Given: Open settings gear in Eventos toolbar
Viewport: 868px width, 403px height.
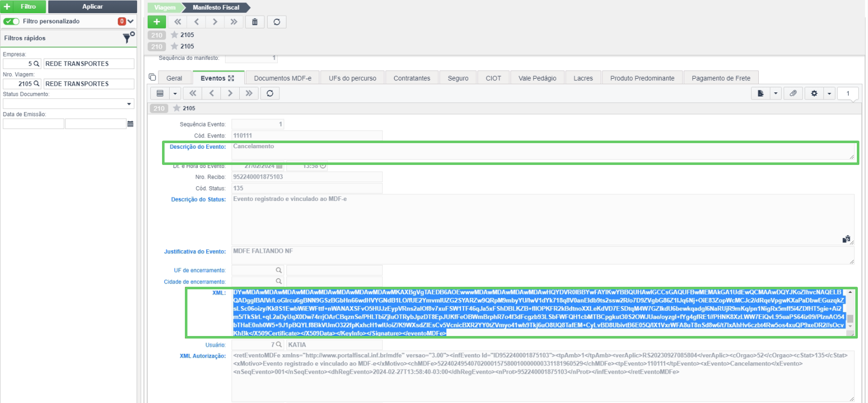Looking at the screenshot, I should tap(814, 93).
